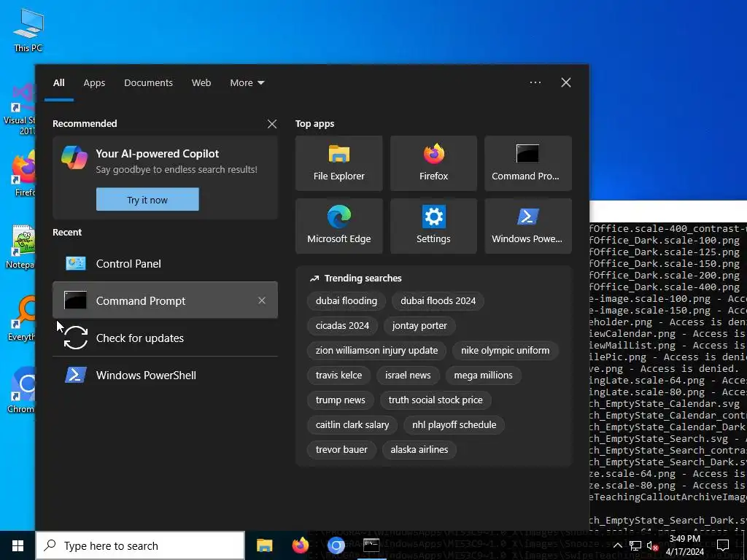The image size is (747, 560).
Task: Click 'Your AI-powered Copilot' heading
Action: 158,153
